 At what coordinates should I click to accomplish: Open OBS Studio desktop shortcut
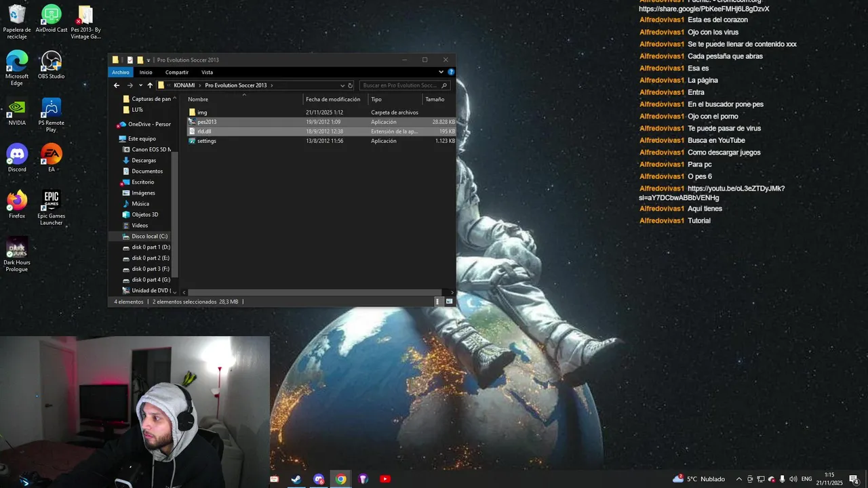(x=52, y=65)
